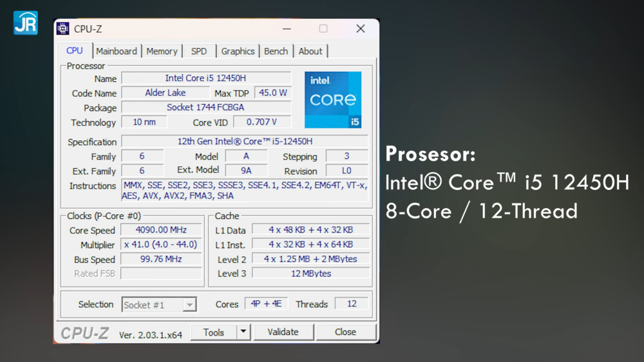Click the CPU-Z app icon in title bar
The width and height of the screenshot is (644, 362).
click(63, 29)
